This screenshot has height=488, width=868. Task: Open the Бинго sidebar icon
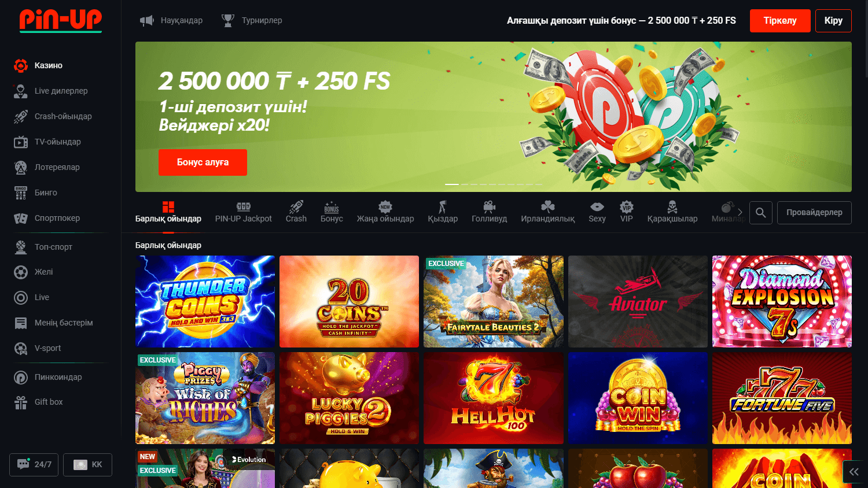point(21,193)
